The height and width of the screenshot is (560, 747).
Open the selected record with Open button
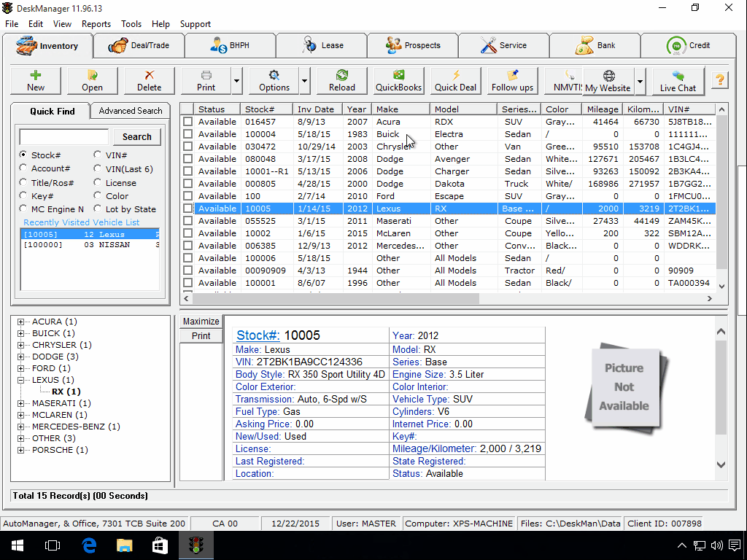point(92,81)
